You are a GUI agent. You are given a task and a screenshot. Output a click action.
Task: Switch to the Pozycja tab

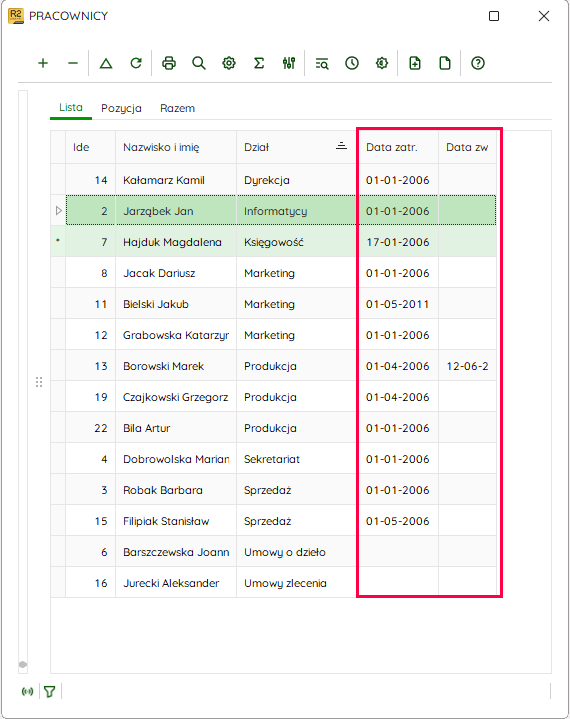point(121,108)
